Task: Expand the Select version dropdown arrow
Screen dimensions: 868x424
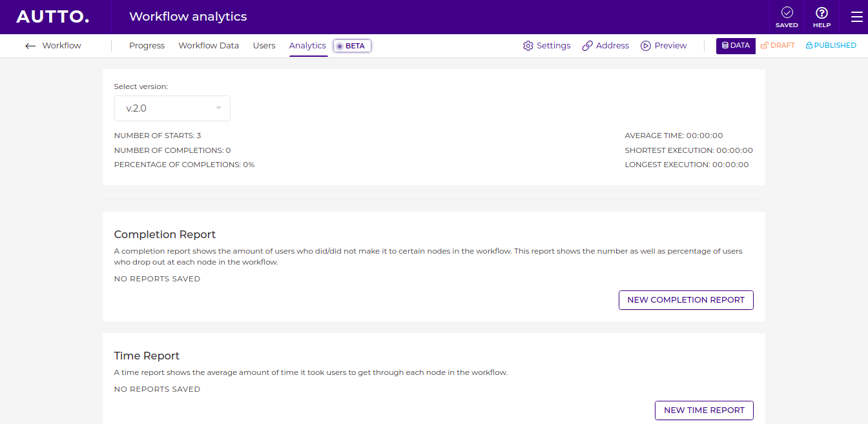Action: 219,108
